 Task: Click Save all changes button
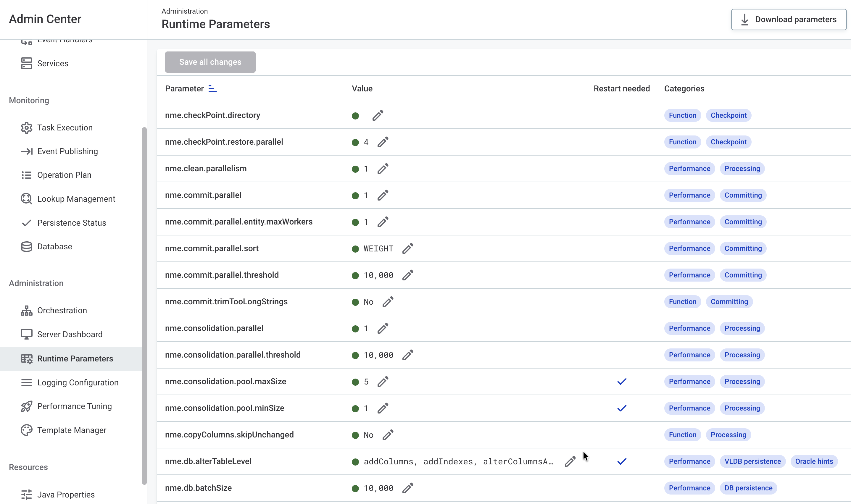click(210, 62)
